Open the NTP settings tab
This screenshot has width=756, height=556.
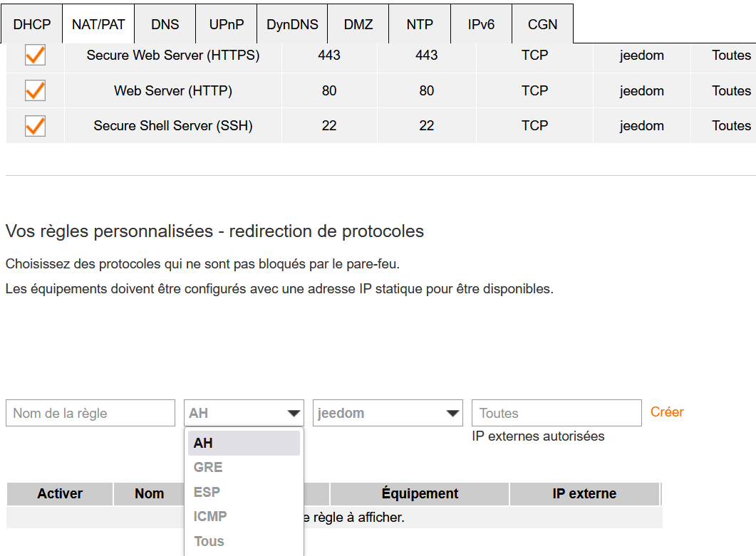(x=420, y=24)
